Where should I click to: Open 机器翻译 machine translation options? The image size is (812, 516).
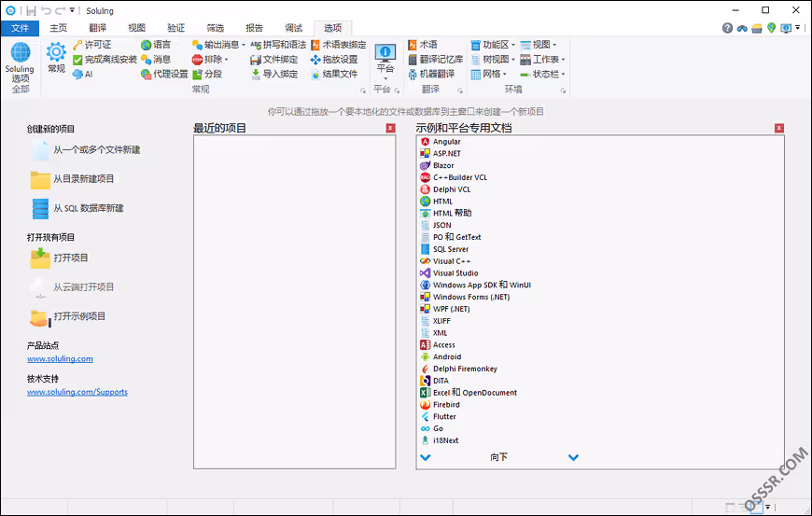(431, 74)
